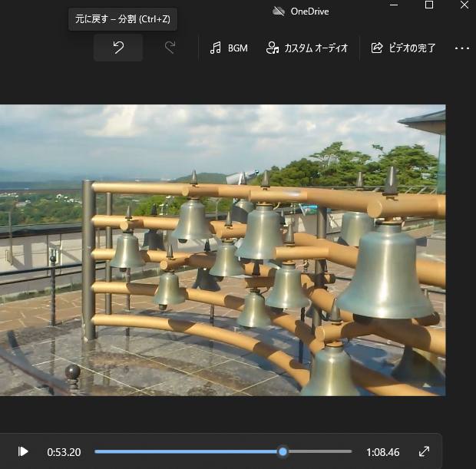Expand the preview to full screen
This screenshot has height=469, width=476.
pyautogui.click(x=424, y=451)
